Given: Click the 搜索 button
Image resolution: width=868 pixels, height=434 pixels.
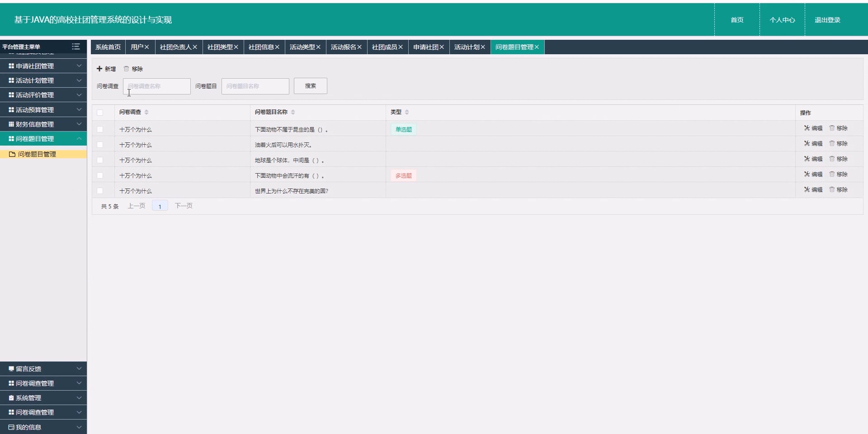Looking at the screenshot, I should (x=311, y=86).
